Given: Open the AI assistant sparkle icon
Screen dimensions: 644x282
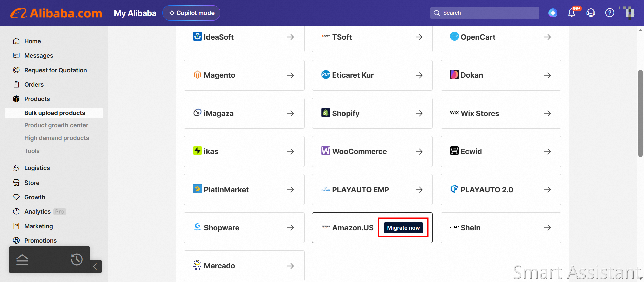Looking at the screenshot, I should pyautogui.click(x=553, y=13).
